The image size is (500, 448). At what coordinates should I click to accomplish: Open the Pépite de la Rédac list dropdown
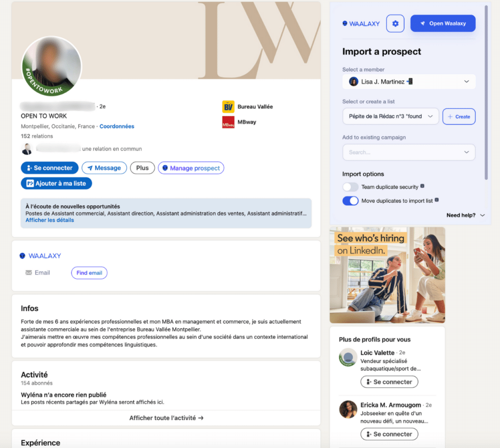tap(390, 116)
